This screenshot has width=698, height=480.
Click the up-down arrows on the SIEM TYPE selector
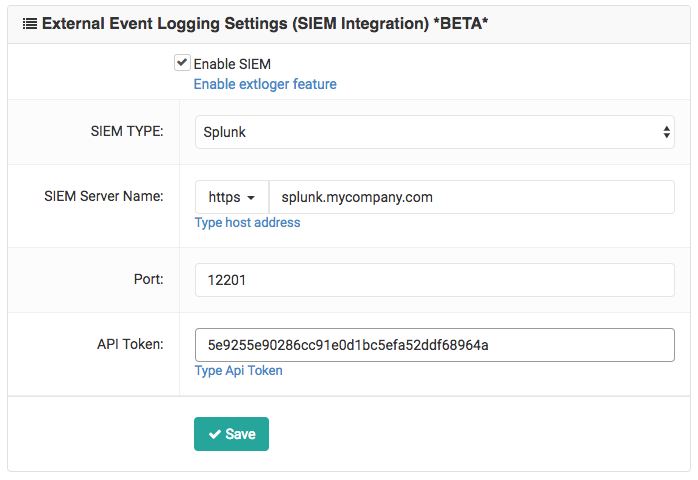[x=666, y=132]
